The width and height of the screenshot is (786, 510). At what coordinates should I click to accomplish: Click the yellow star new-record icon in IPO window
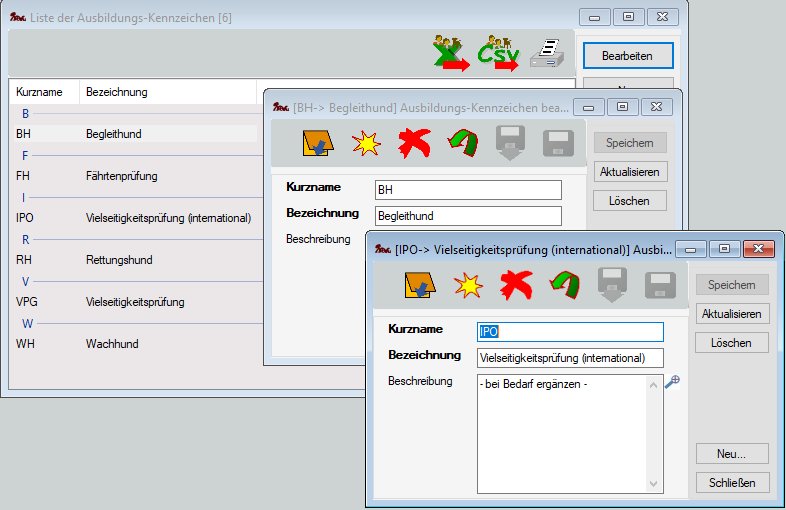[x=467, y=287]
